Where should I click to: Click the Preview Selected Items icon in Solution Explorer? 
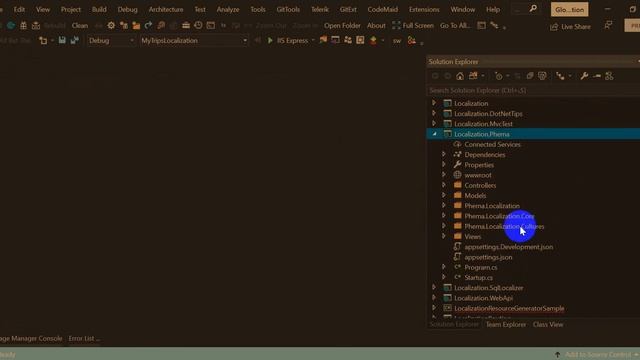pyautogui.click(x=597, y=76)
